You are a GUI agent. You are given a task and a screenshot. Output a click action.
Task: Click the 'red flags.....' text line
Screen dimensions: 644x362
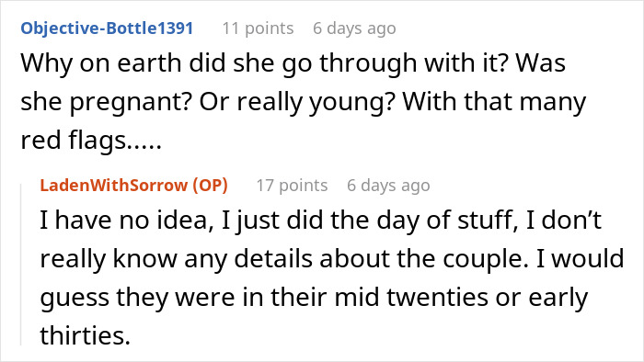coord(91,141)
